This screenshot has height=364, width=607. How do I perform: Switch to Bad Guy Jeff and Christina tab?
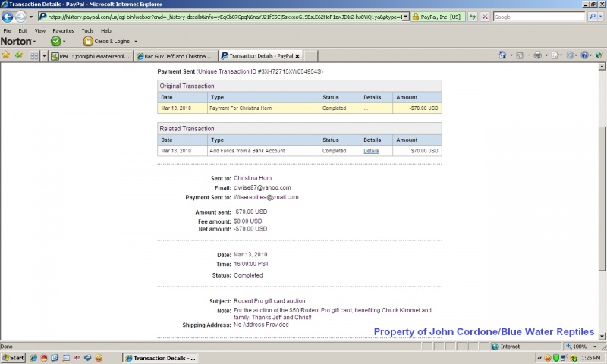(176, 56)
